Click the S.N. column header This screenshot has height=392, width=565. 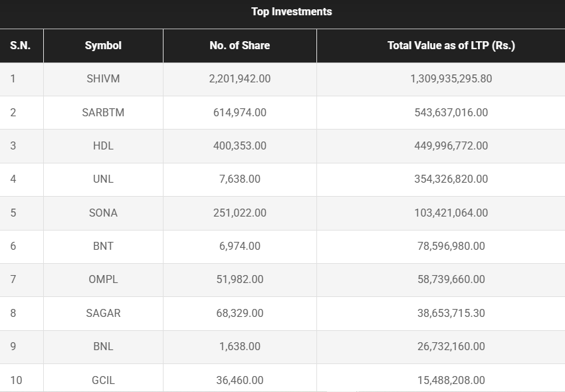coord(21,46)
